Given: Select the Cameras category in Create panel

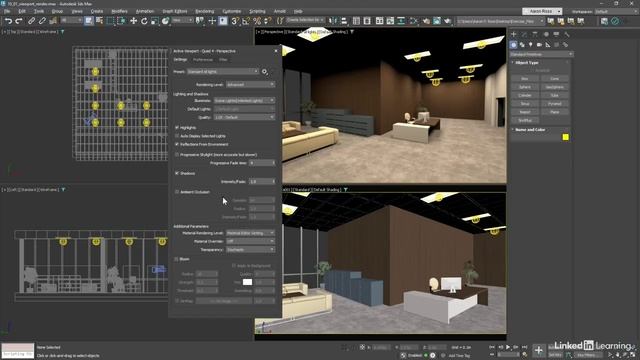Looking at the screenshot, I should tap(539, 44).
